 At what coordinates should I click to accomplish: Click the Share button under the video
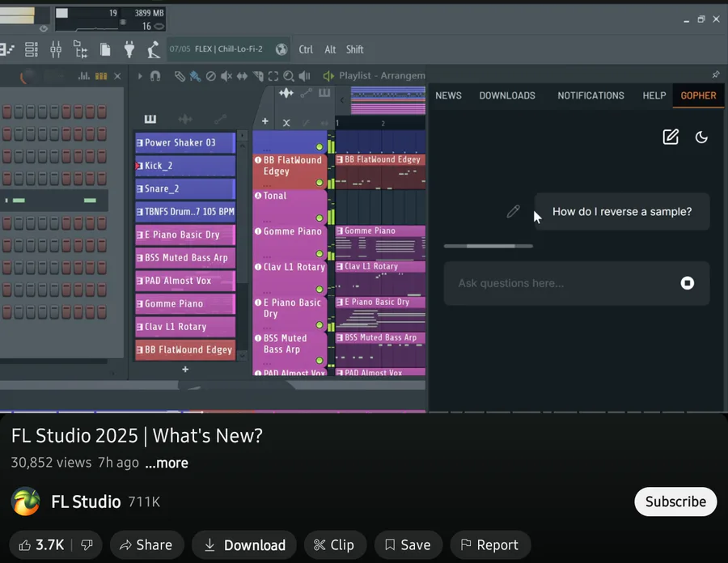click(x=146, y=545)
